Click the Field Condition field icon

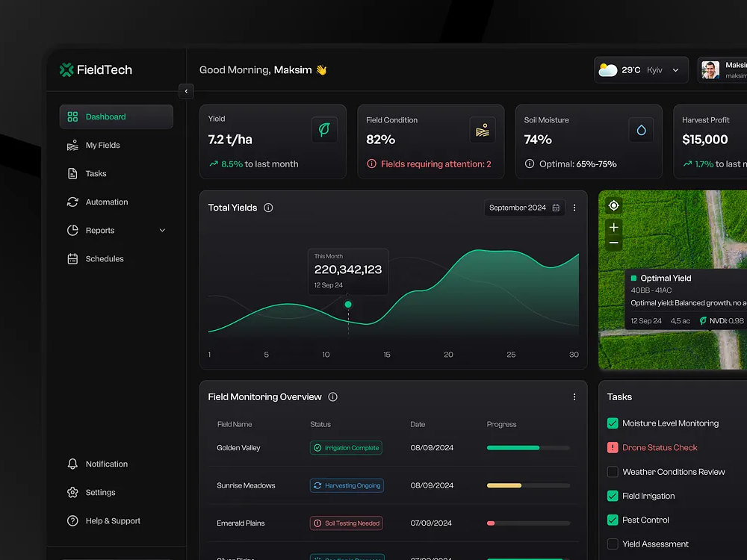pyautogui.click(x=483, y=129)
